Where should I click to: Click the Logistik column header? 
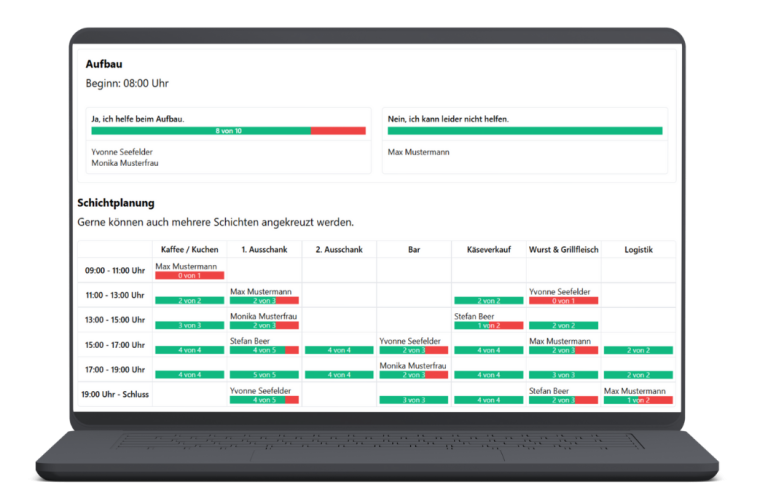(638, 249)
